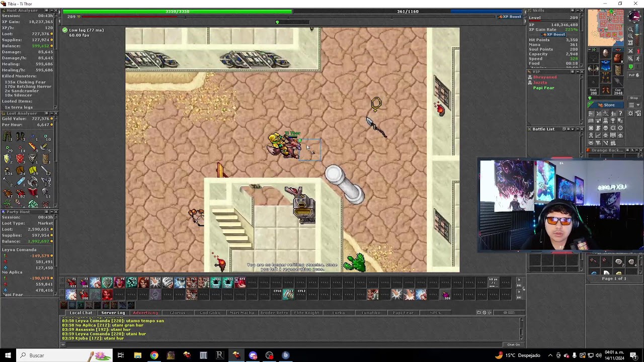Click the minimap view
The width and height of the screenshot is (644, 362).
click(606, 28)
